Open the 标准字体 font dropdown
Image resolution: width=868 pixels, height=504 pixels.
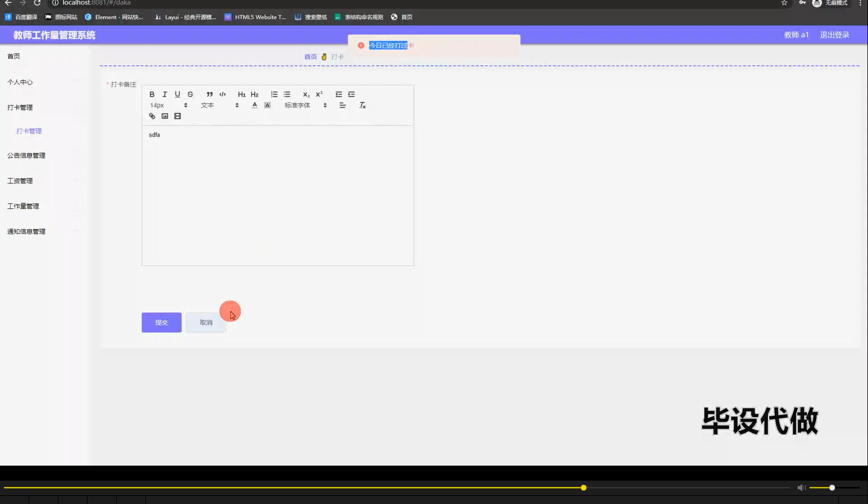[306, 105]
